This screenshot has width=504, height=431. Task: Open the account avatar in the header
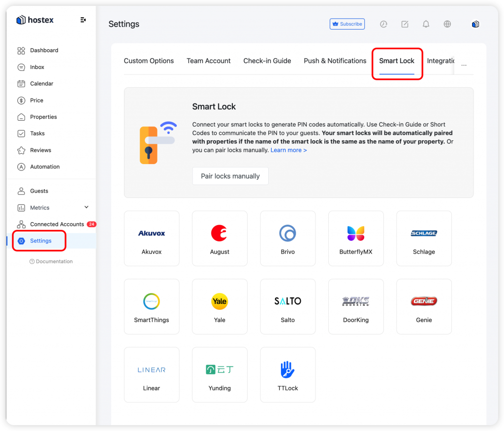tap(475, 24)
